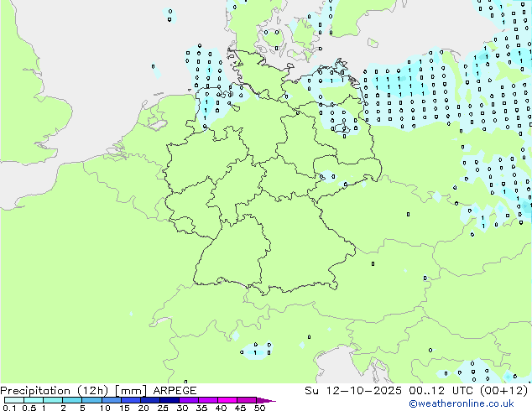Select the 1–2 mm legend swatch

[x=53, y=400]
